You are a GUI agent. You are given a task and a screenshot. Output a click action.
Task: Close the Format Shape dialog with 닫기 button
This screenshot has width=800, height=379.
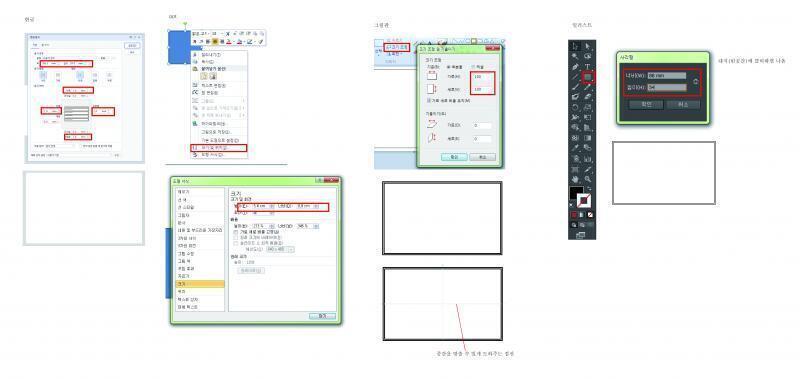322,316
